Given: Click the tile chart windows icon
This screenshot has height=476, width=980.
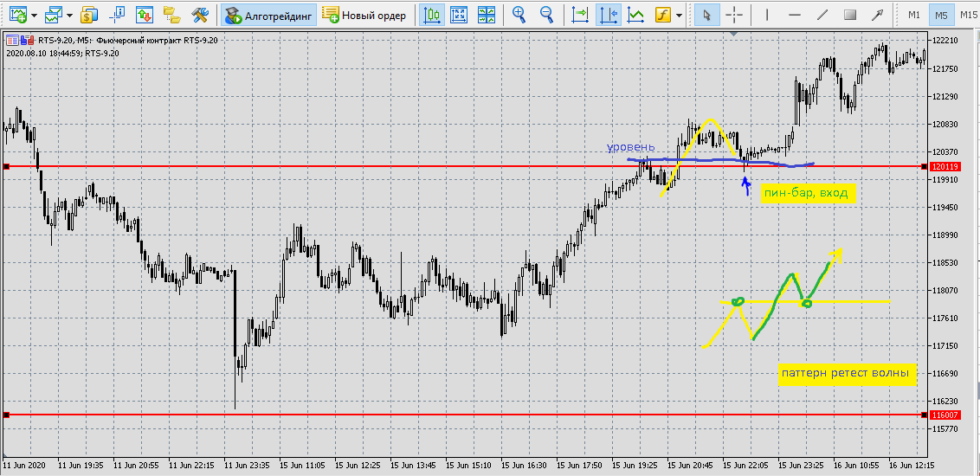Looking at the screenshot, I should point(487,15).
